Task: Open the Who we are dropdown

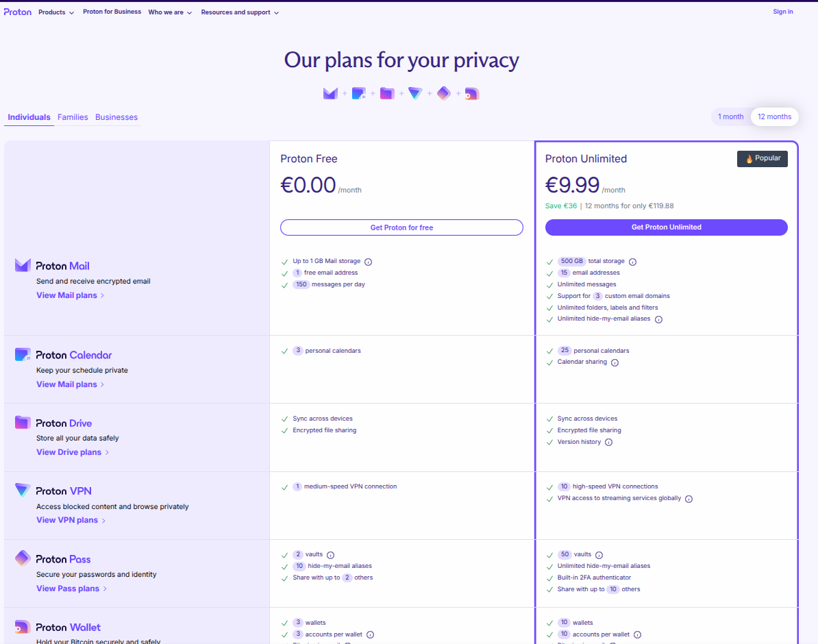Action: point(170,12)
